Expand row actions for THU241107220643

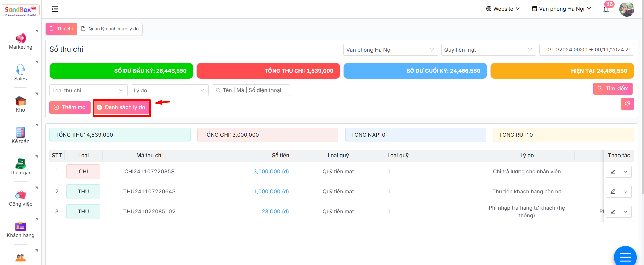pyautogui.click(x=626, y=192)
